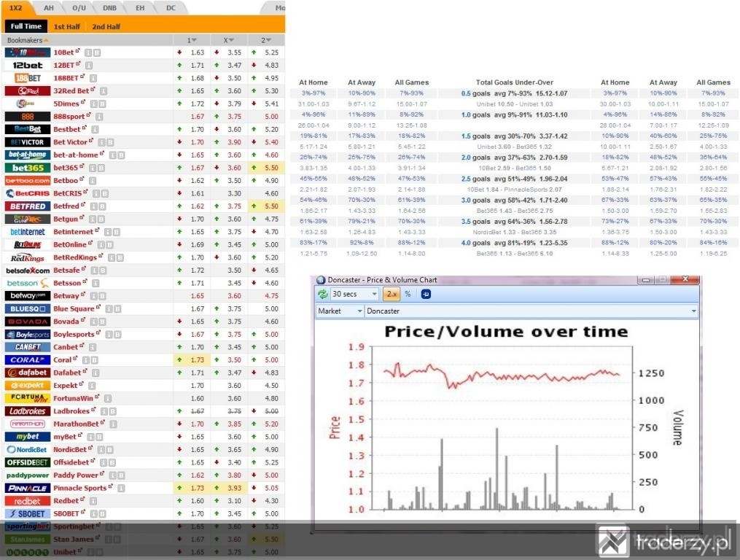Viewport: 740px width, 560px height.
Task: Click the Paddy Power logo
Action: (28, 475)
